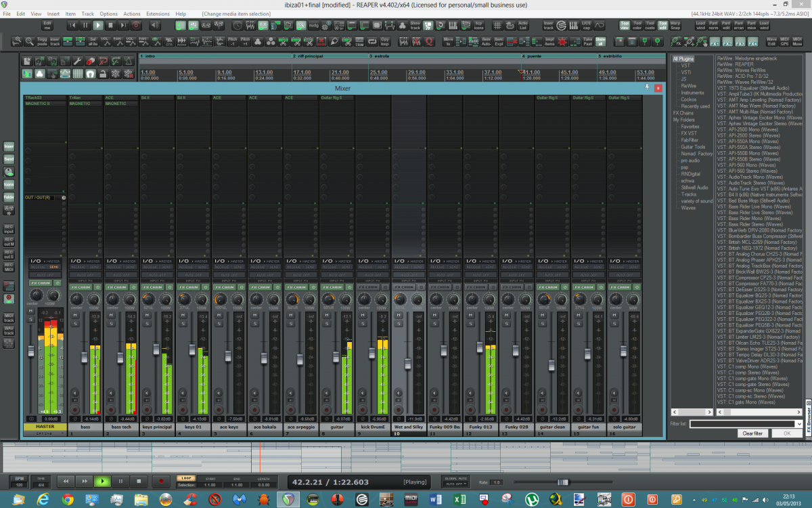
Task: Click the magnet snap icon above the mixer
Action: click(90, 73)
